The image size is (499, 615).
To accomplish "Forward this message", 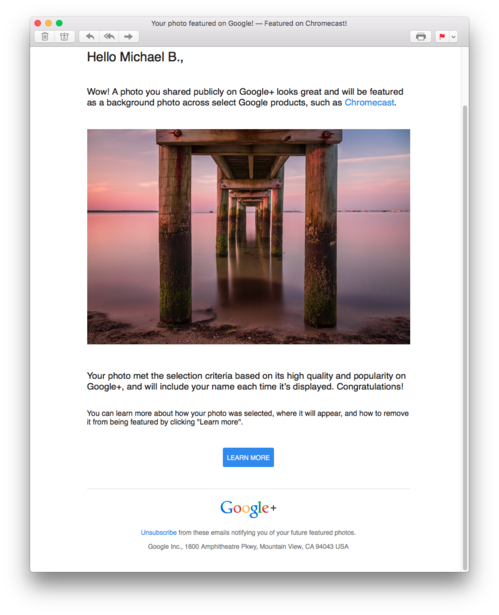I will pos(129,36).
